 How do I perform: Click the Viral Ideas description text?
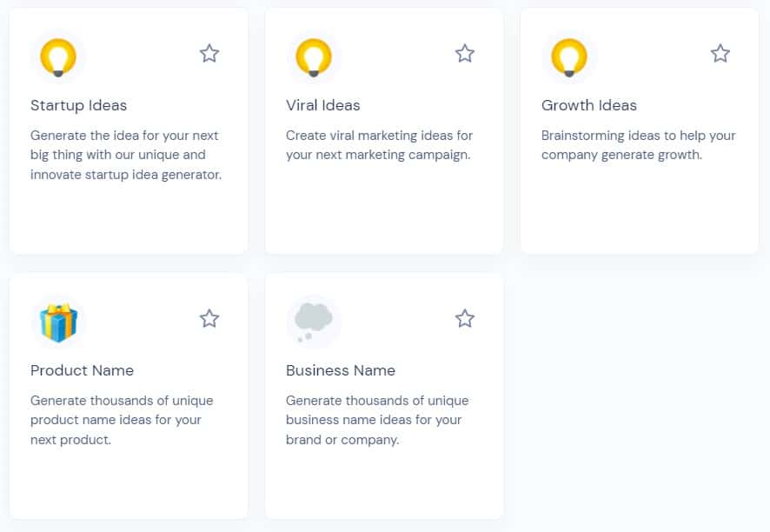pos(379,145)
